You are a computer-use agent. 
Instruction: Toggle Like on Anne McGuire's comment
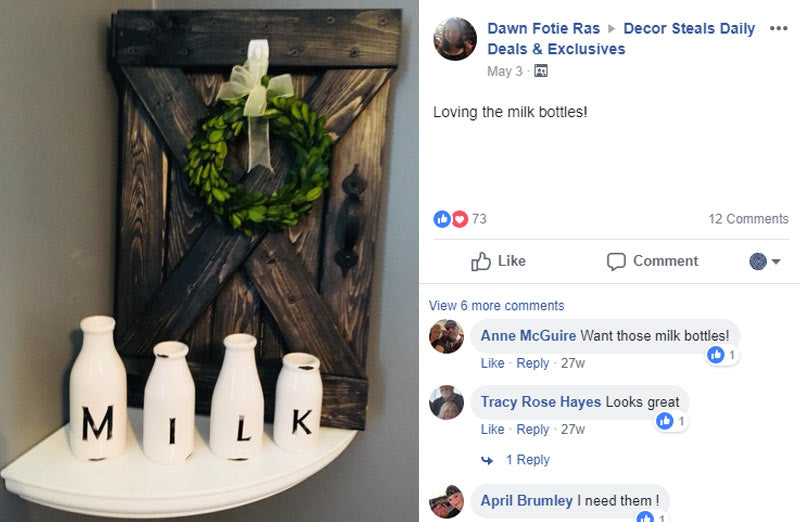pos(492,363)
